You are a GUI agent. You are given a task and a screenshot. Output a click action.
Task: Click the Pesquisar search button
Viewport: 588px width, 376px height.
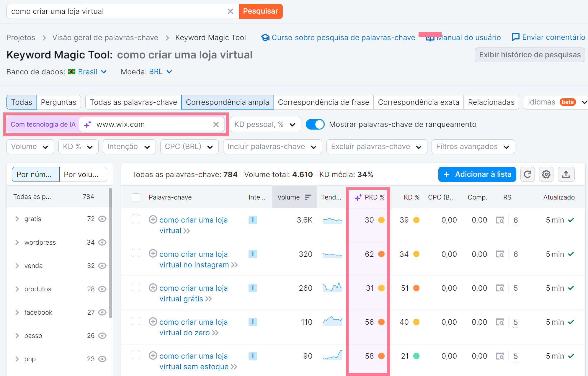260,11
